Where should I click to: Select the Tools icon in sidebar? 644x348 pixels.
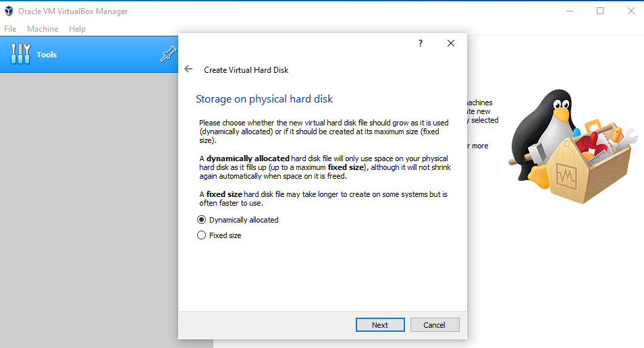click(x=20, y=54)
